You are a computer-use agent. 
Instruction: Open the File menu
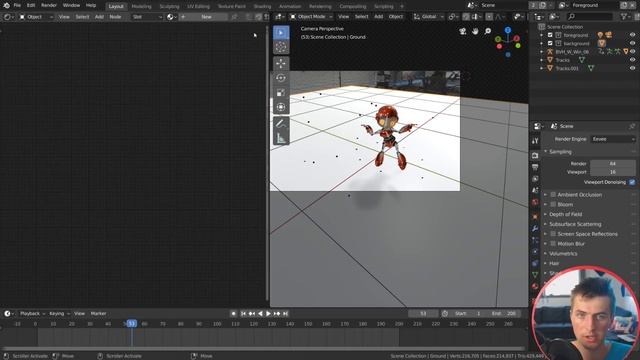[17, 5]
